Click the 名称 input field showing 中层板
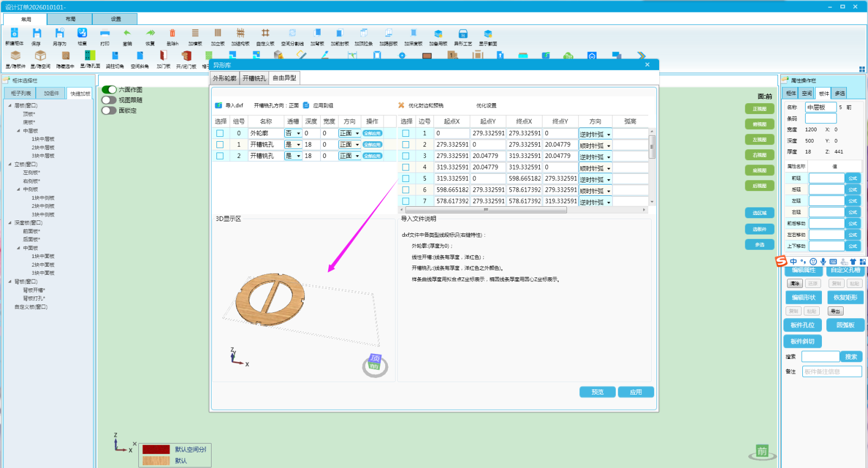Image resolution: width=868 pixels, height=468 pixels. coord(820,107)
